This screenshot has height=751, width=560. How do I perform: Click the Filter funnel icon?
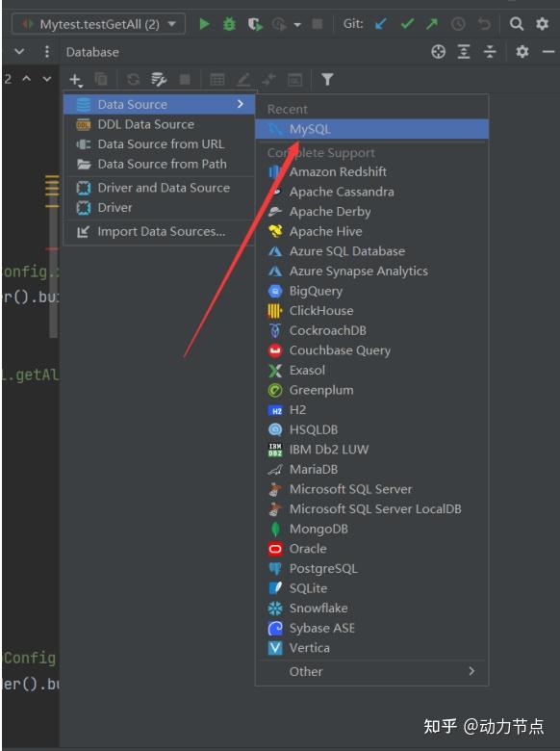pyautogui.click(x=327, y=79)
